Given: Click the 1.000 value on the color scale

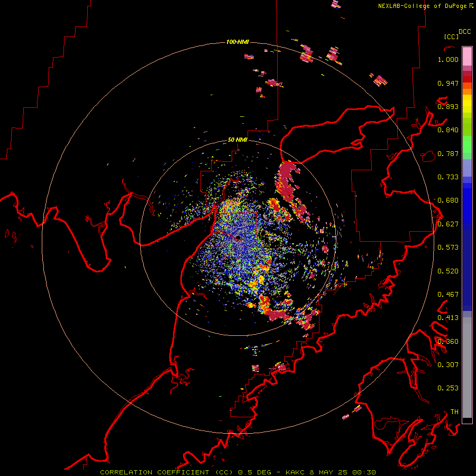Looking at the screenshot, I should click(448, 59).
